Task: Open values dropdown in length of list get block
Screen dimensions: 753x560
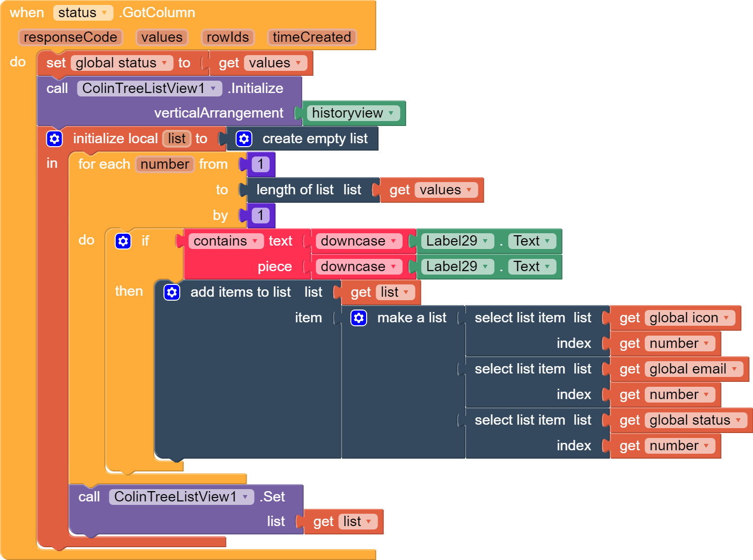Action: pos(446,190)
